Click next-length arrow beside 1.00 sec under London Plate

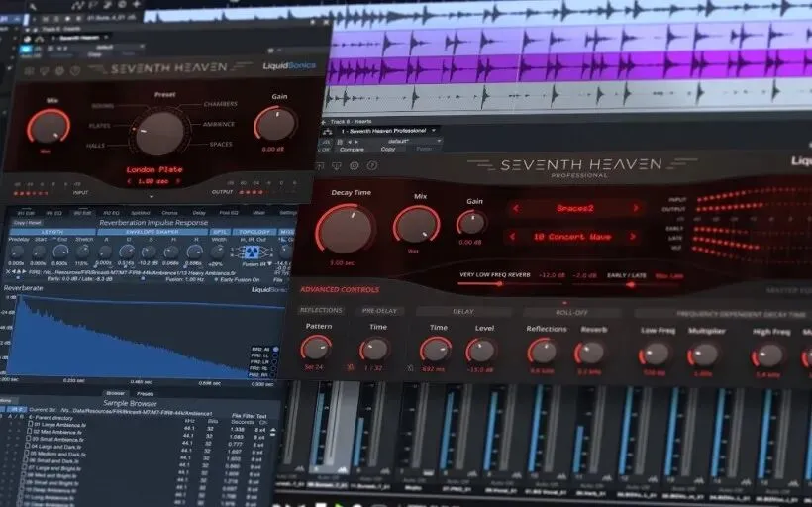(177, 182)
